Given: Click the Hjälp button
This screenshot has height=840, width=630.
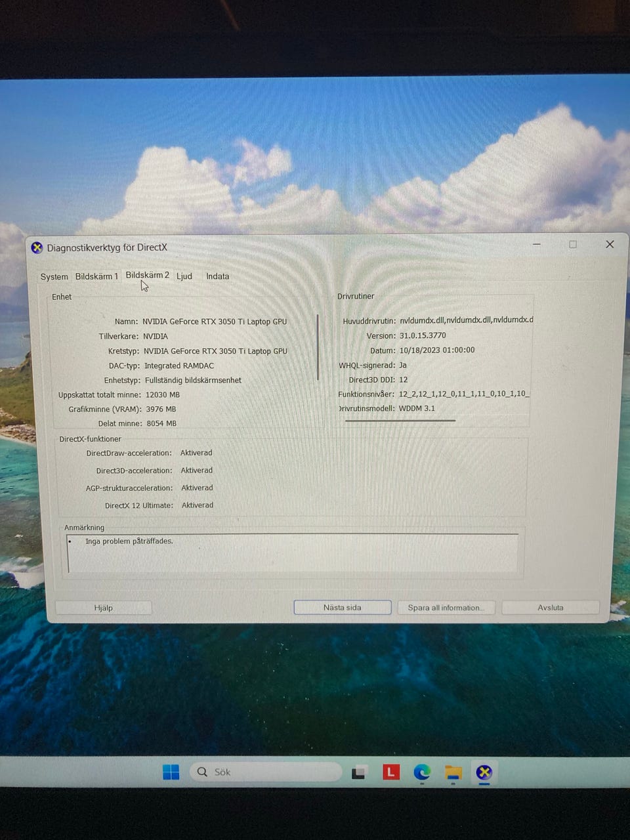Looking at the screenshot, I should 103,608.
